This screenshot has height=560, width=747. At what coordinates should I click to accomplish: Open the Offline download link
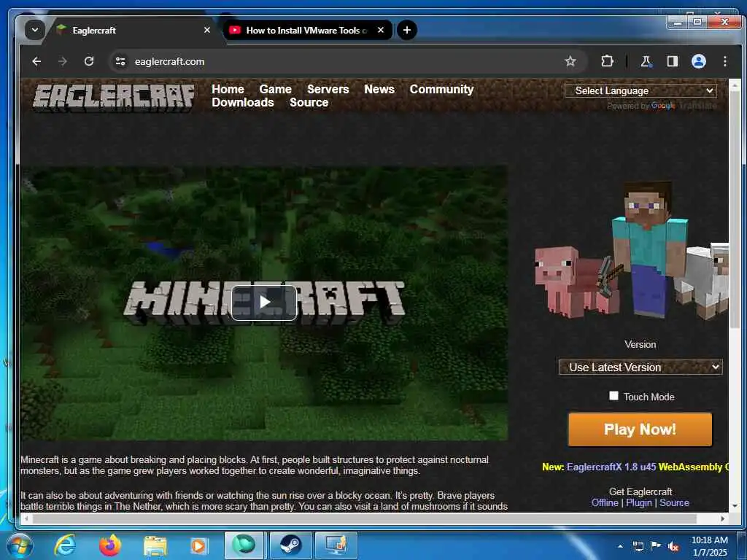coord(605,502)
